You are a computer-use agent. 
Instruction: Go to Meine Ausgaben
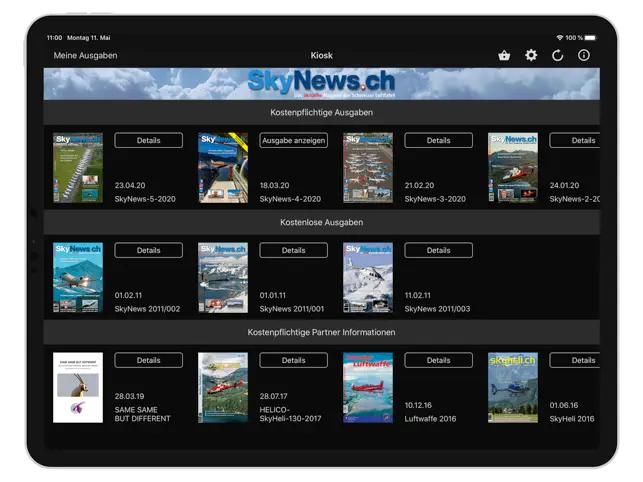(85, 55)
